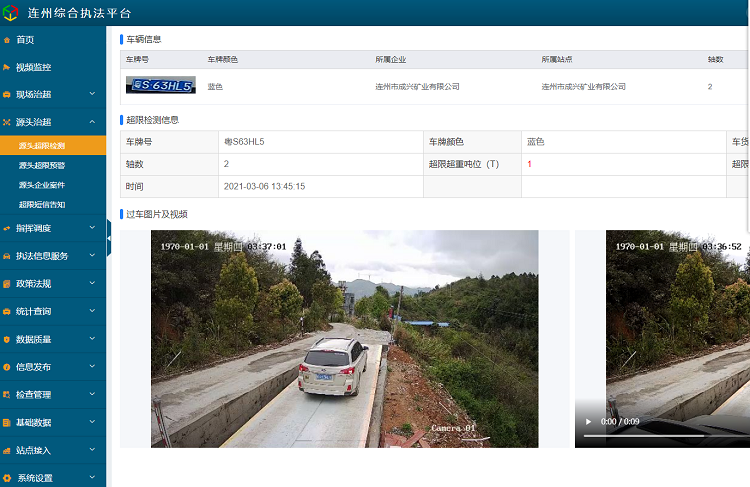Click the 政策法规 sidebar icon

coord(8,284)
